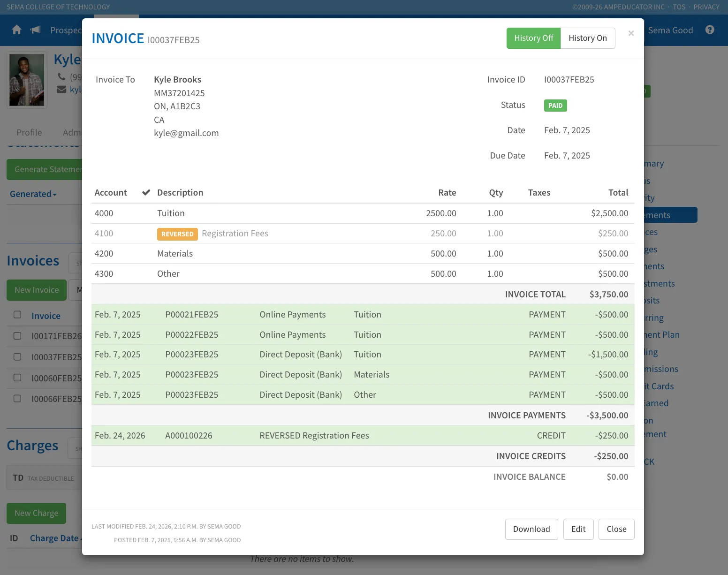Switch invoice view to History Off
This screenshot has height=575, width=728.
534,38
